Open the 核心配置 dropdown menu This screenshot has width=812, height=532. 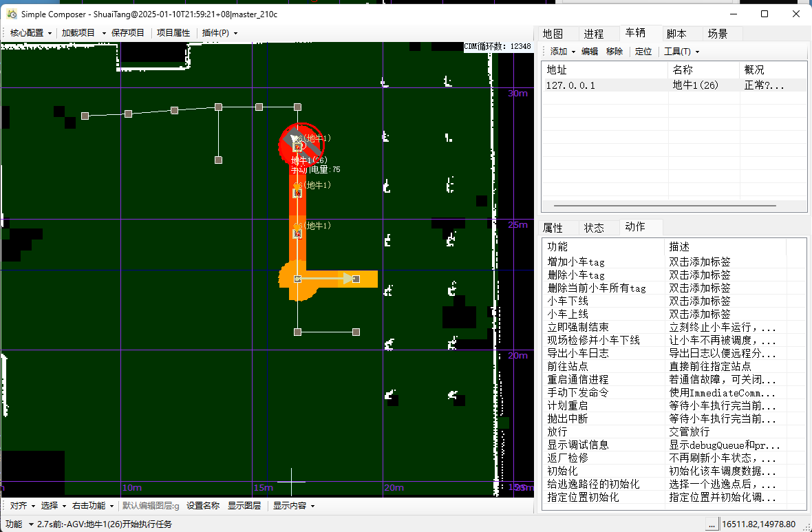(x=30, y=33)
